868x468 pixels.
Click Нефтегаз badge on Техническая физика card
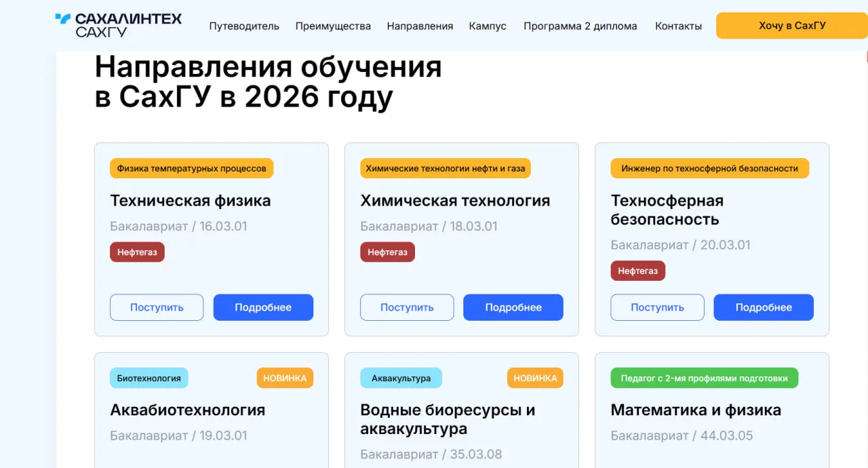point(137,252)
